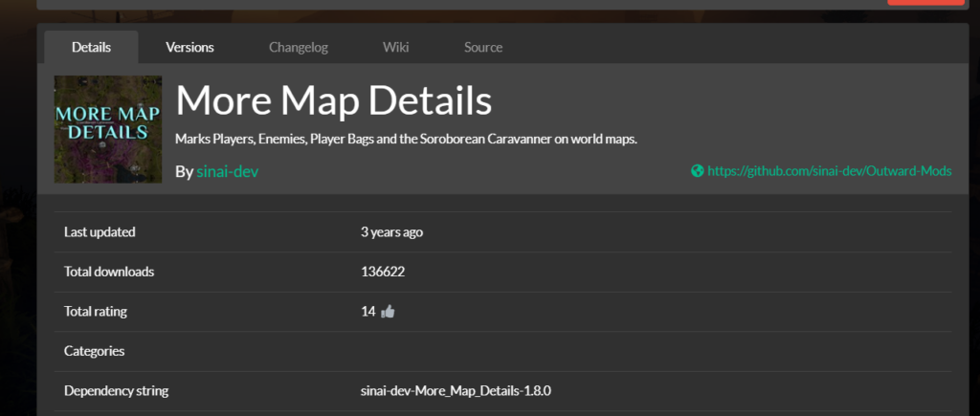Click the 'Last updated' label
This screenshot has width=980, height=416.
(100, 232)
